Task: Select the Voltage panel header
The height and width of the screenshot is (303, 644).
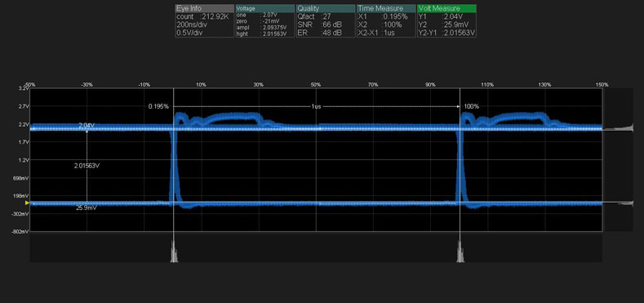Action: 265,8
